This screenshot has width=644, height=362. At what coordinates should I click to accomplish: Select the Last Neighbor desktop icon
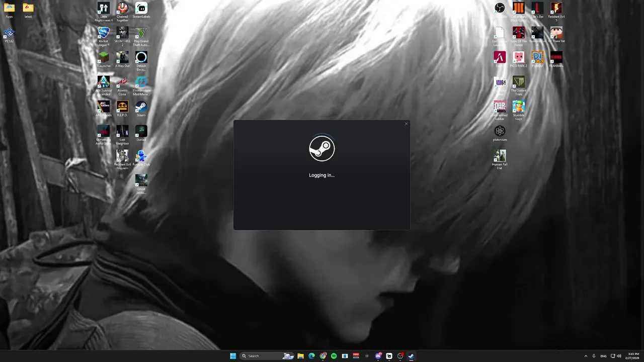pyautogui.click(x=122, y=135)
